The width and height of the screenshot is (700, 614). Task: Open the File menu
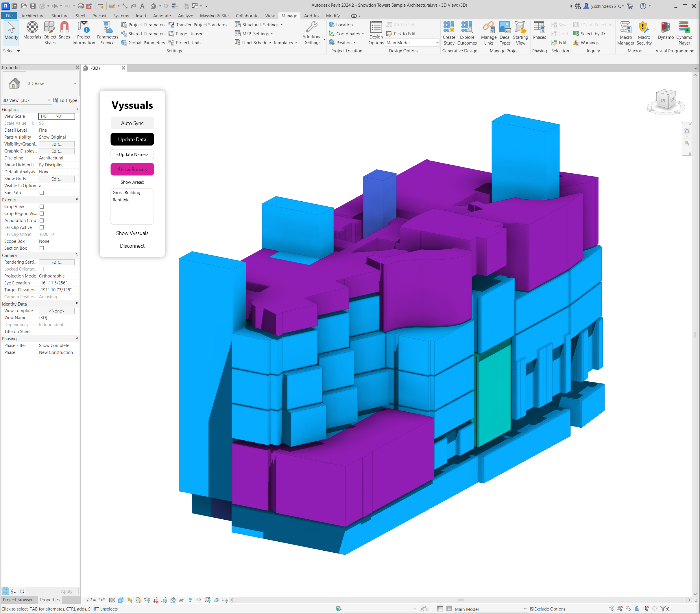tap(9, 16)
